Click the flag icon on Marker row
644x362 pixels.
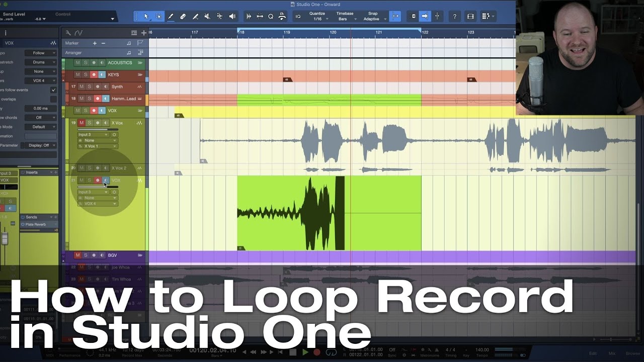click(x=140, y=43)
